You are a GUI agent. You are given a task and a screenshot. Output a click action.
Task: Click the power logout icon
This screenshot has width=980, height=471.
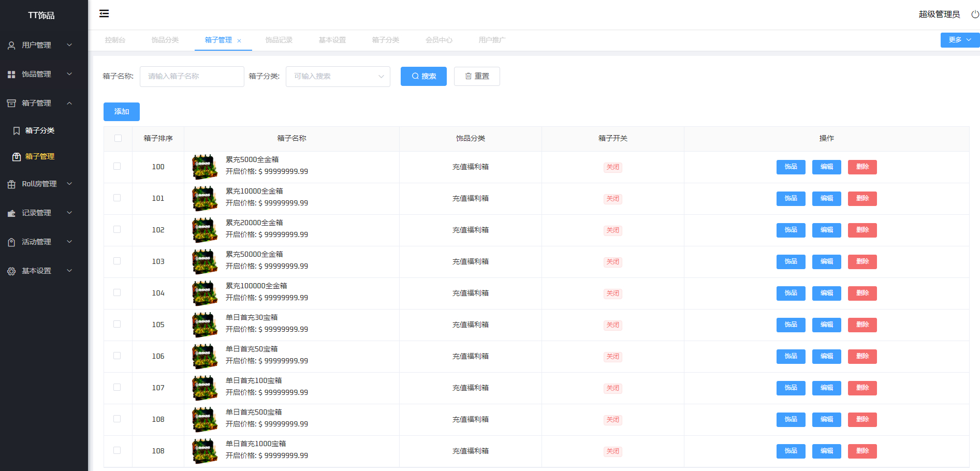[x=975, y=14]
